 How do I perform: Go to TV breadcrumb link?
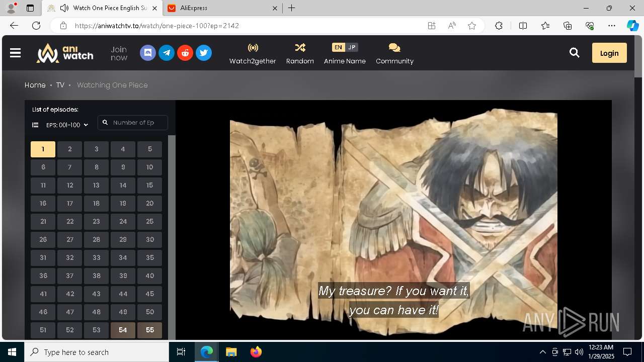point(60,85)
